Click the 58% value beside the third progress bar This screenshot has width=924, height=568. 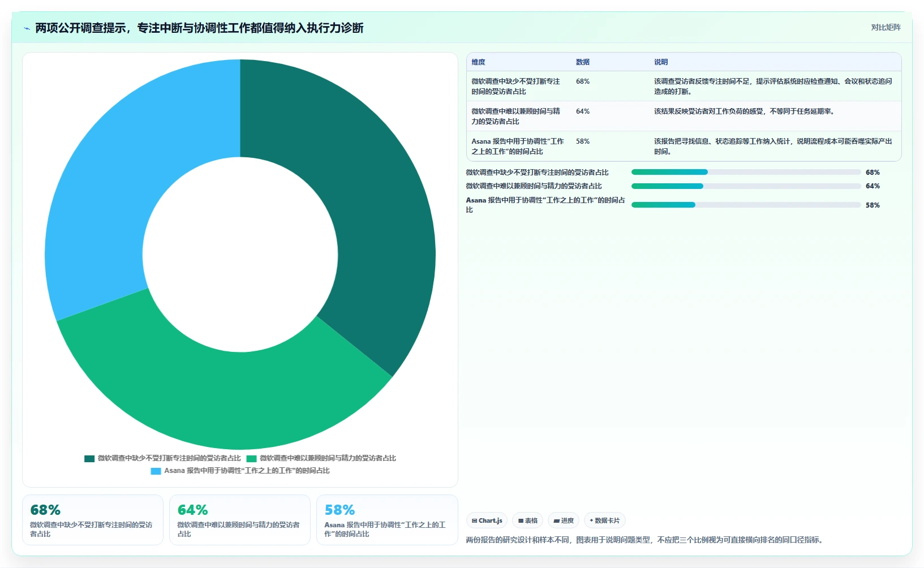tap(873, 205)
